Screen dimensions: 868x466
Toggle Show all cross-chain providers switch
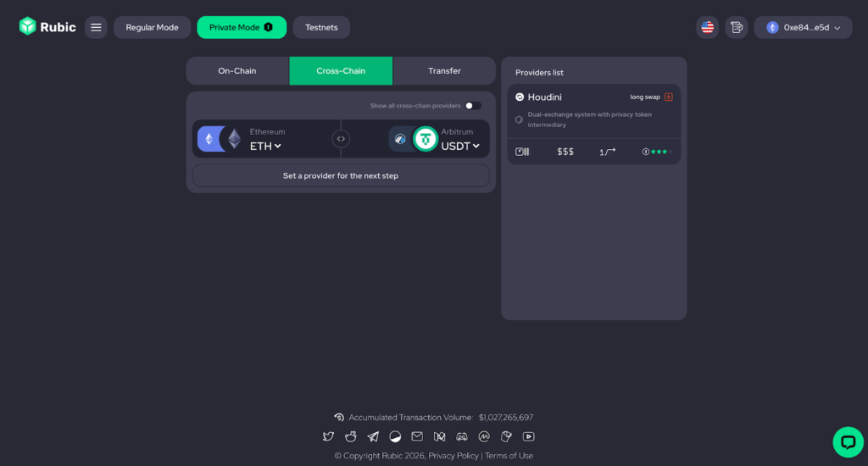[472, 106]
